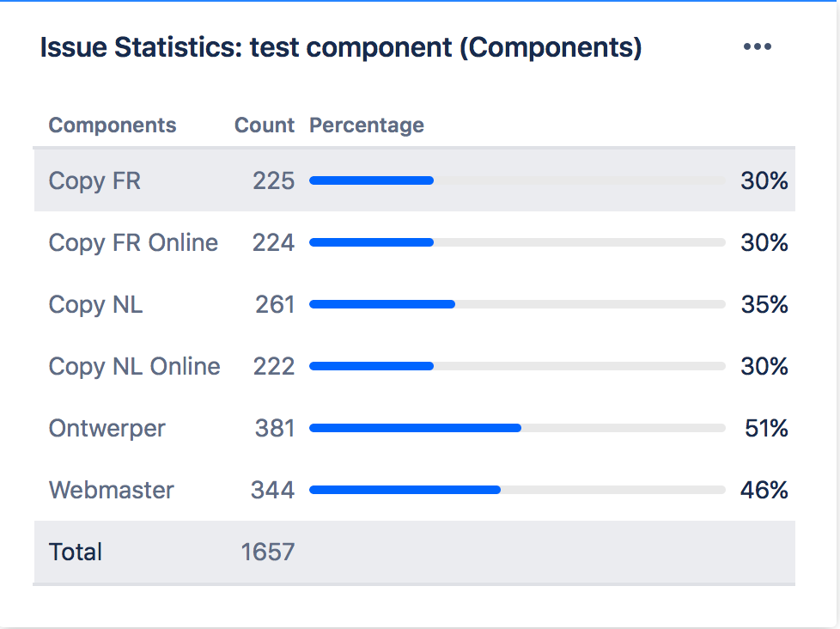
Task: Click the Components column header
Action: point(113,125)
